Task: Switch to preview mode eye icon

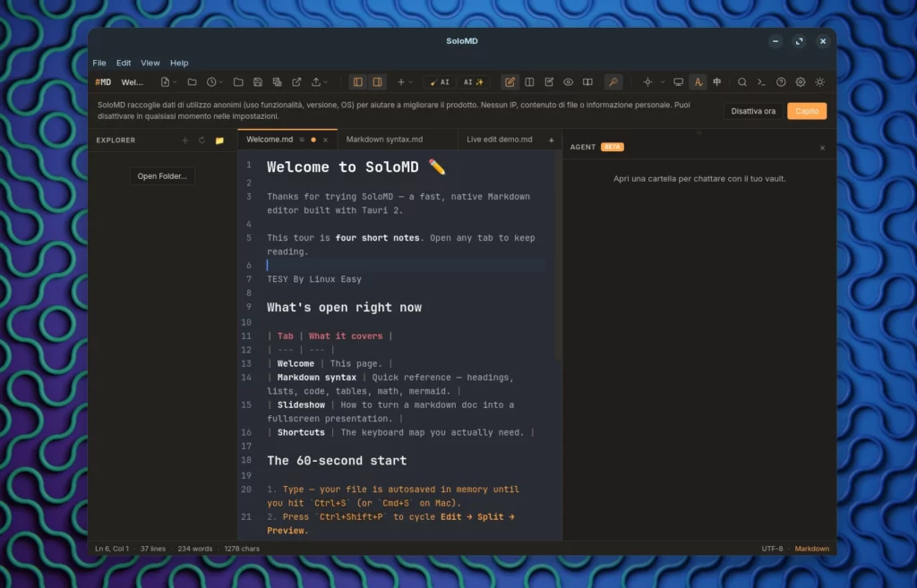Action: coord(568,82)
